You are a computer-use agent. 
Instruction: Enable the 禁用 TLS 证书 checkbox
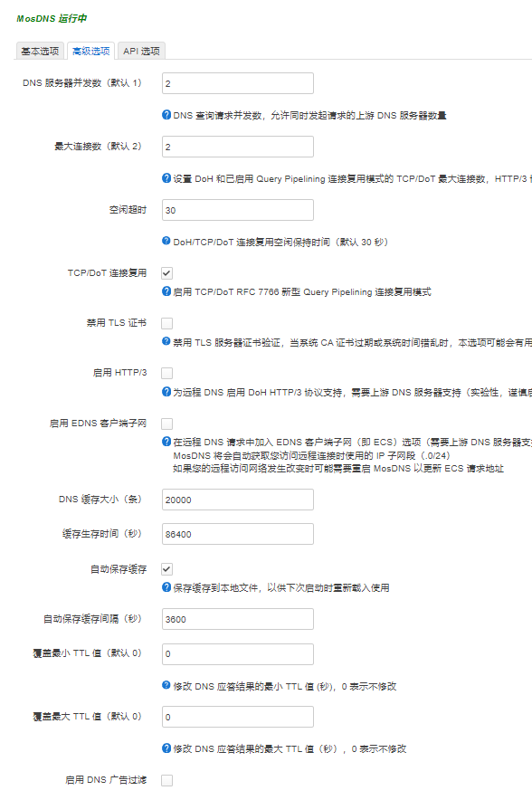point(166,323)
